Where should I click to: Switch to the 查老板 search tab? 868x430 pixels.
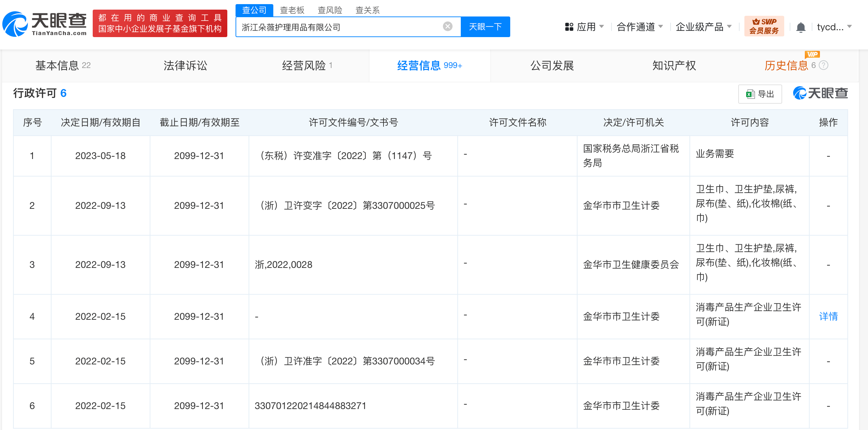coord(292,10)
